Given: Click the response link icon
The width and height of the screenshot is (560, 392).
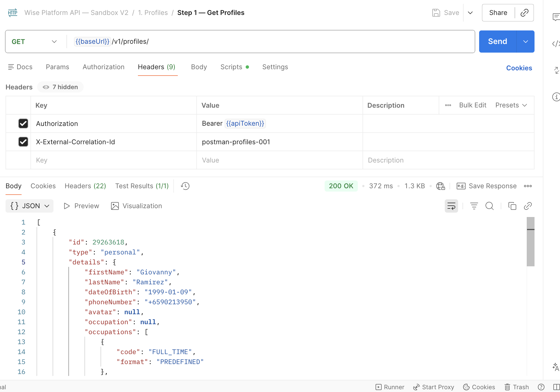Looking at the screenshot, I should click(x=528, y=206).
